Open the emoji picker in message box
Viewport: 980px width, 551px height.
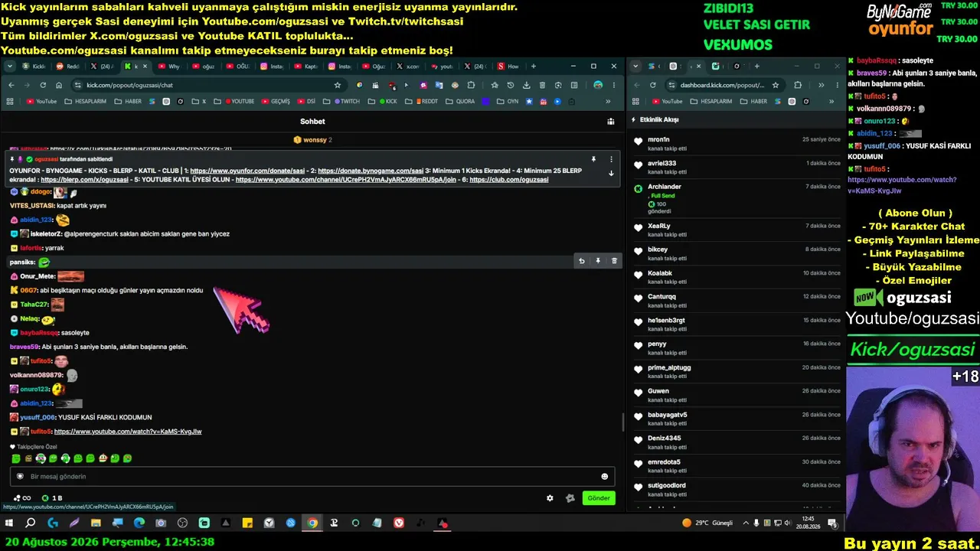coord(604,477)
